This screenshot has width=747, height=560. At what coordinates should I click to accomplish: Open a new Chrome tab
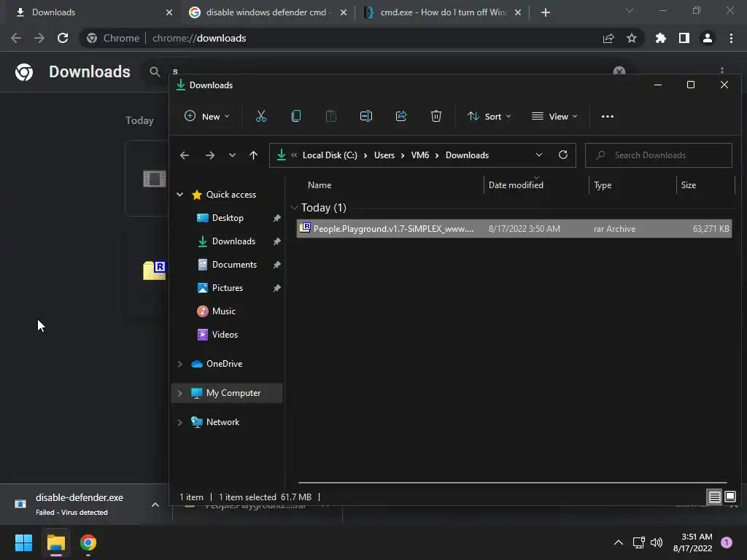[546, 12]
